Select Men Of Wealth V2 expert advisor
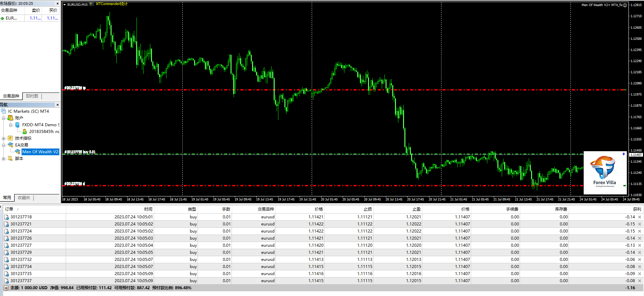The image size is (644, 296). [40, 152]
